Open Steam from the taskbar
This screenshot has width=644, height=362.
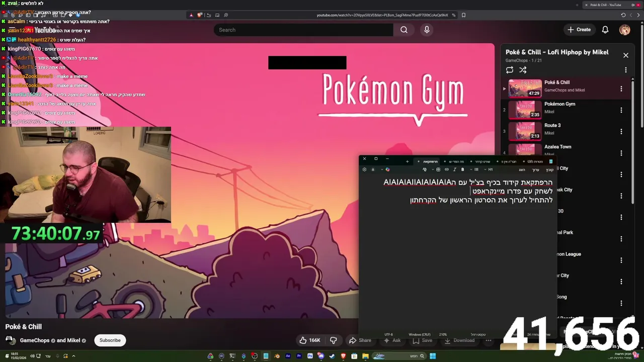click(x=332, y=356)
